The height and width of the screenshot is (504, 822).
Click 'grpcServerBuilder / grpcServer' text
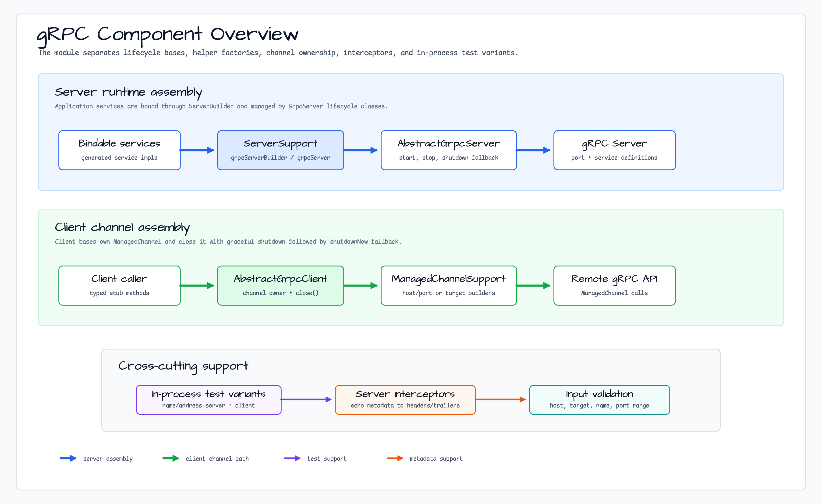click(280, 158)
